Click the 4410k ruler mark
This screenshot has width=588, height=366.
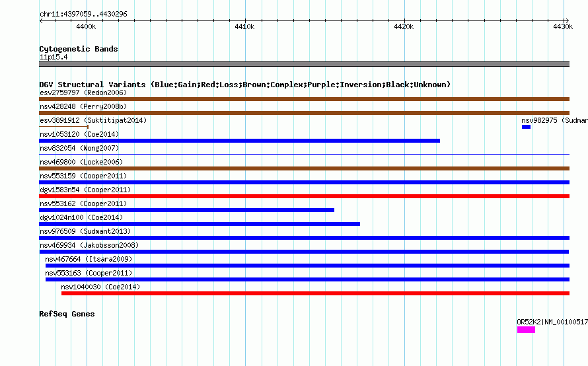[x=244, y=26]
